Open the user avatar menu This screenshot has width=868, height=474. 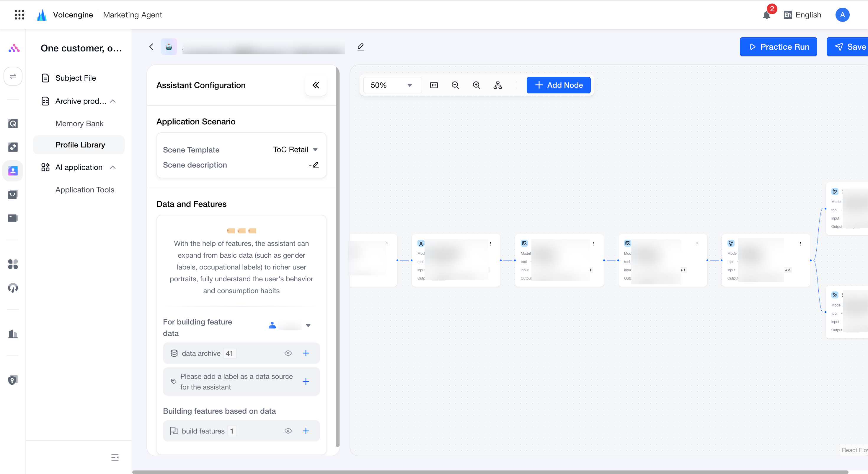pyautogui.click(x=842, y=15)
